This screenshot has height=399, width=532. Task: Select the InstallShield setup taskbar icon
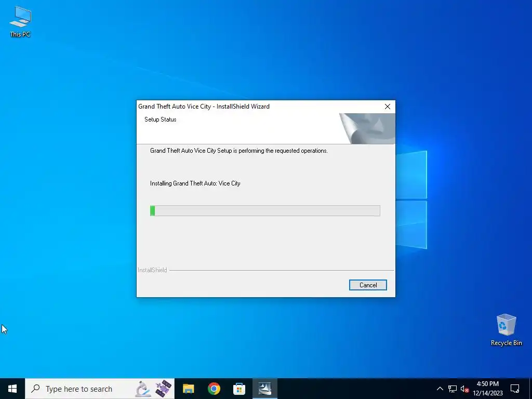point(264,389)
